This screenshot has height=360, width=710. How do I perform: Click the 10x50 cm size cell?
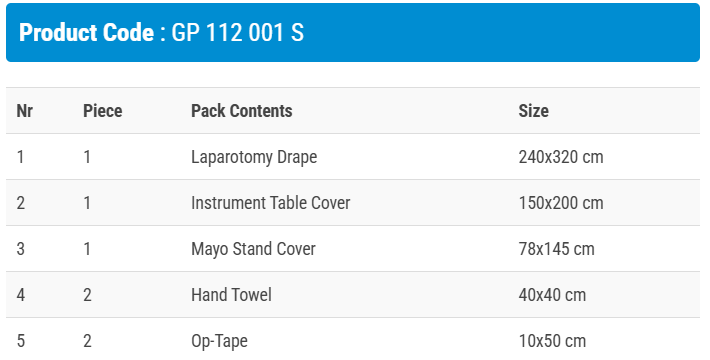[x=552, y=341]
